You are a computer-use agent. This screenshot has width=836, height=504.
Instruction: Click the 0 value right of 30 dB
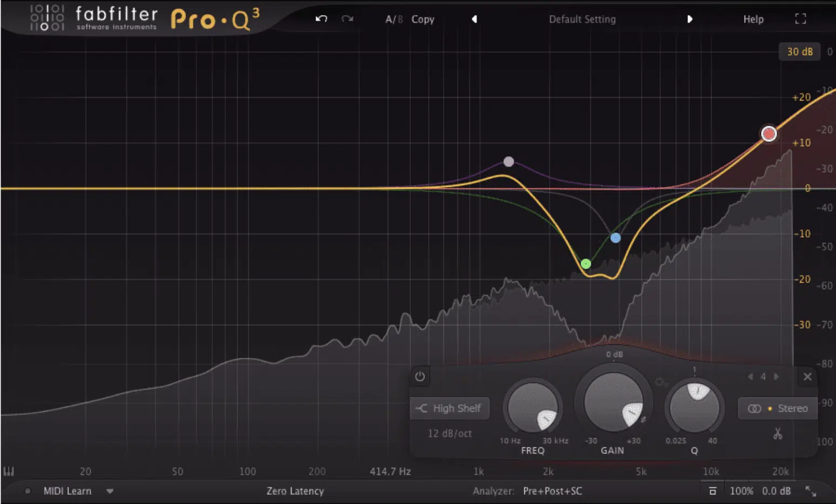click(x=830, y=52)
